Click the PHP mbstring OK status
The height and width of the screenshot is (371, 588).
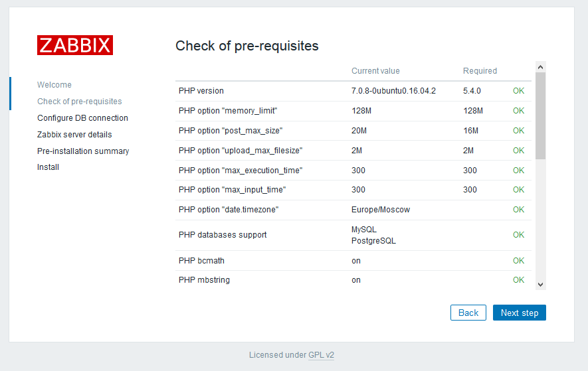point(519,280)
